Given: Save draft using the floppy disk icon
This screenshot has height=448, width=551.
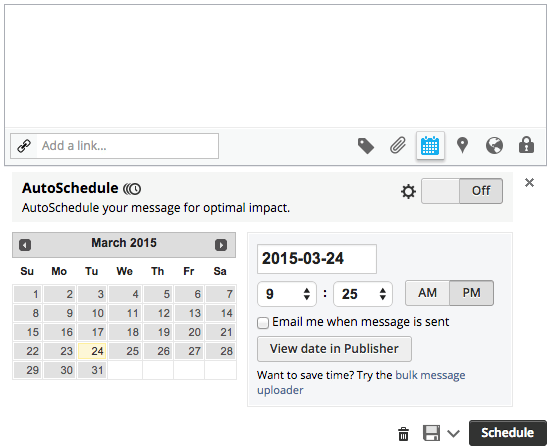Looking at the screenshot, I should (431, 433).
